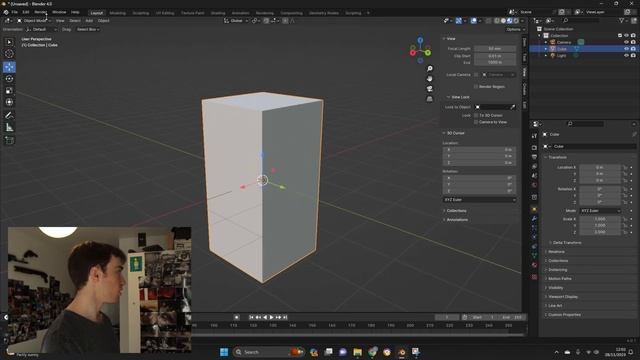Open the Global transform orientation dropdown

point(236,20)
